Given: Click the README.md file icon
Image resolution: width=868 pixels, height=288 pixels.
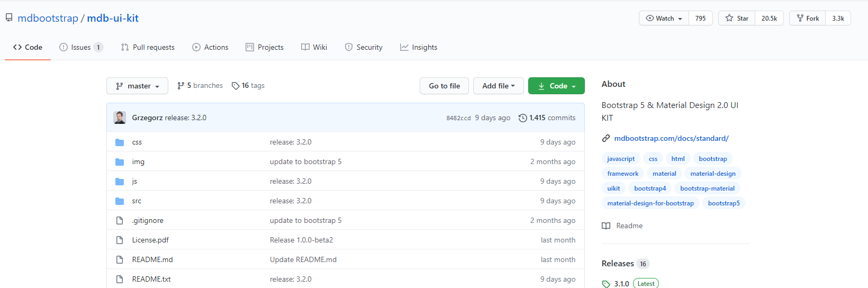Looking at the screenshot, I should click(120, 260).
